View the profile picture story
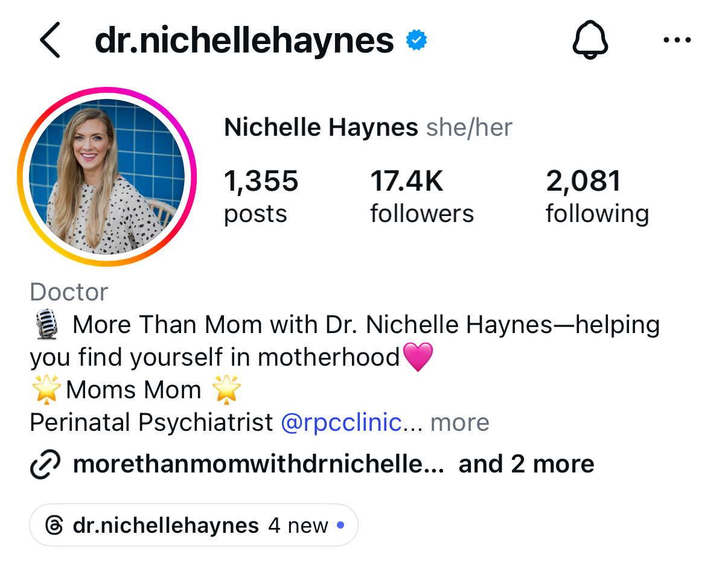 pyautogui.click(x=107, y=176)
